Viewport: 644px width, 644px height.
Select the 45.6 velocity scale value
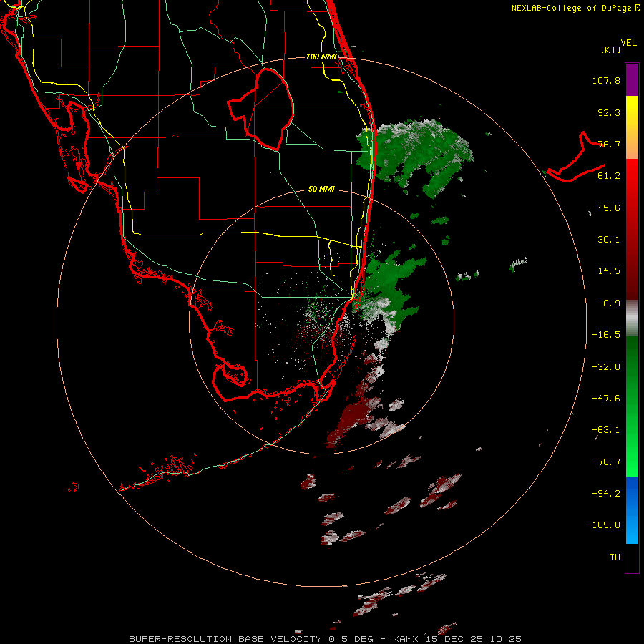click(x=609, y=208)
